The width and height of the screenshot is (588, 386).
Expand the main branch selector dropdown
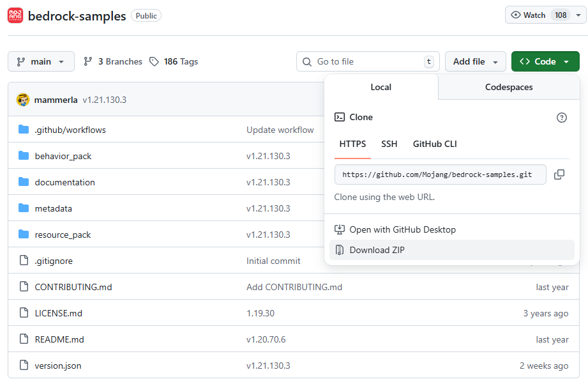[x=41, y=62]
